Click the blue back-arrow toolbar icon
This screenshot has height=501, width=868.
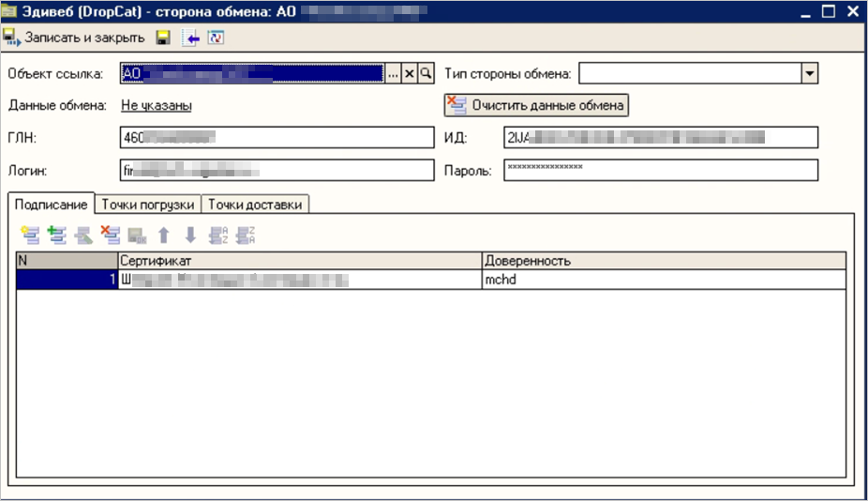tap(190, 38)
